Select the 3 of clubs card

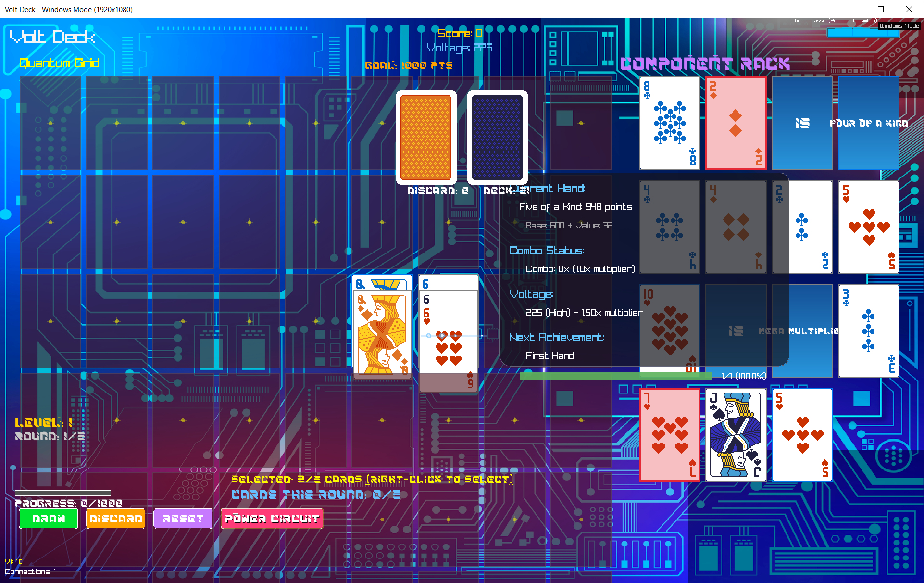(x=868, y=330)
